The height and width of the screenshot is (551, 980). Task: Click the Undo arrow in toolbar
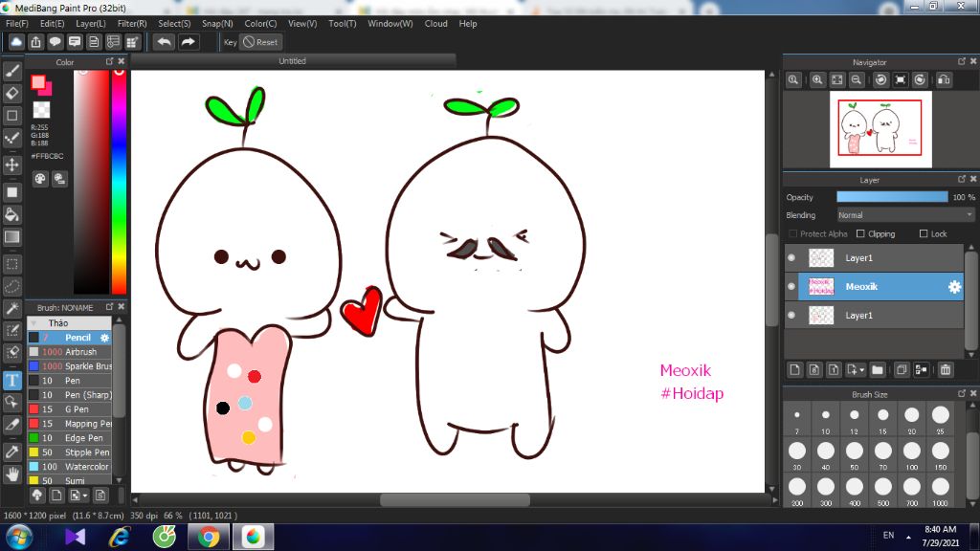coord(165,42)
